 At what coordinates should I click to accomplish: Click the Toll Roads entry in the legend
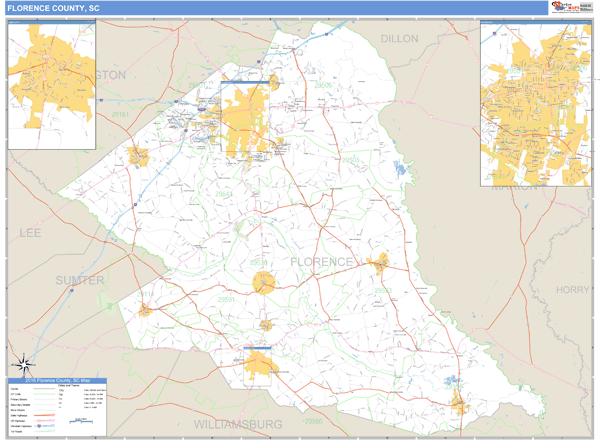(16, 431)
